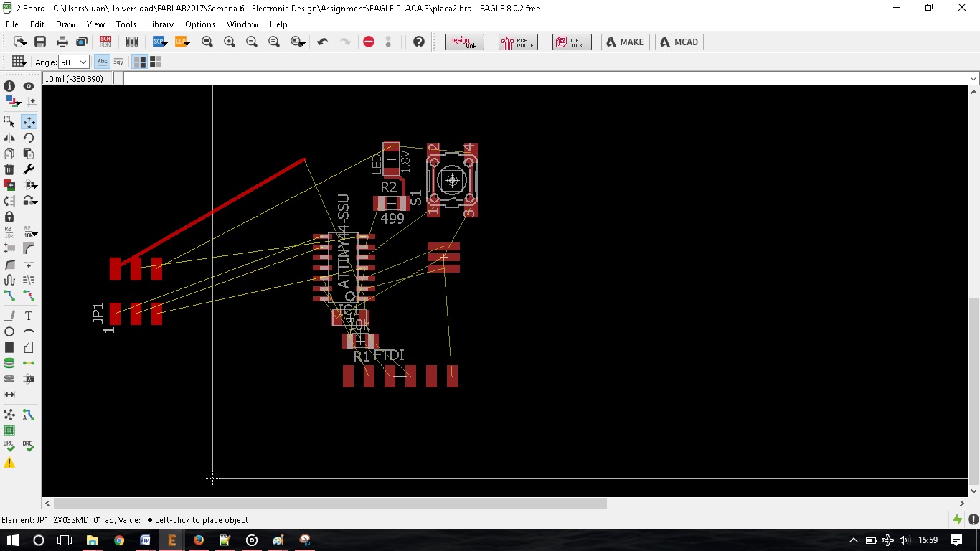
Task: Click the PCB Quote button
Action: coord(518,42)
